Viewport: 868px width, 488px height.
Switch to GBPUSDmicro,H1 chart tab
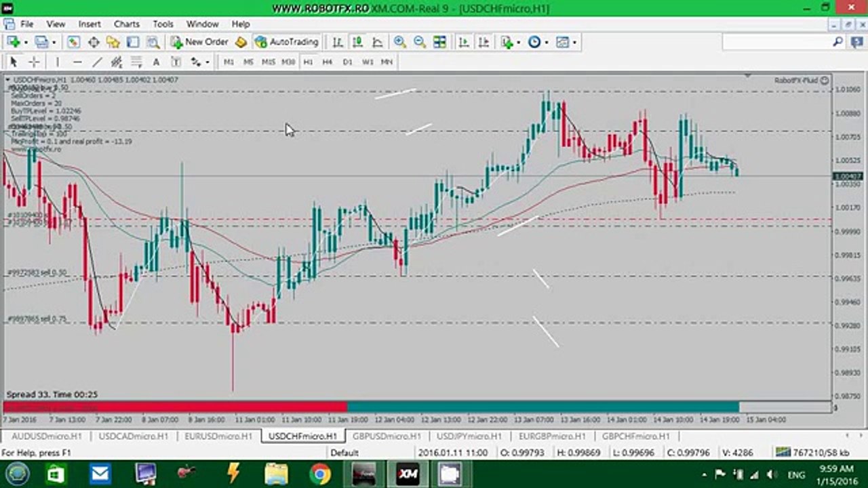click(387, 436)
